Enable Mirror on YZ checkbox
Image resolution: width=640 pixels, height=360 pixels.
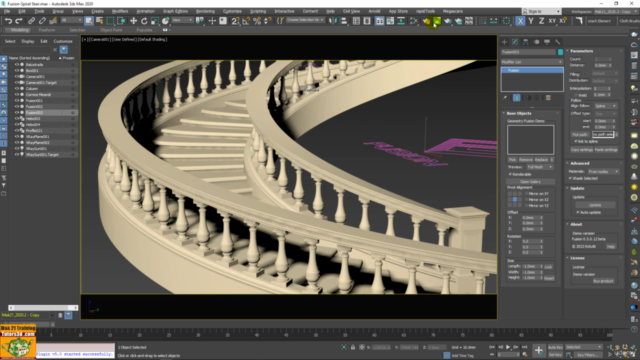527,206
